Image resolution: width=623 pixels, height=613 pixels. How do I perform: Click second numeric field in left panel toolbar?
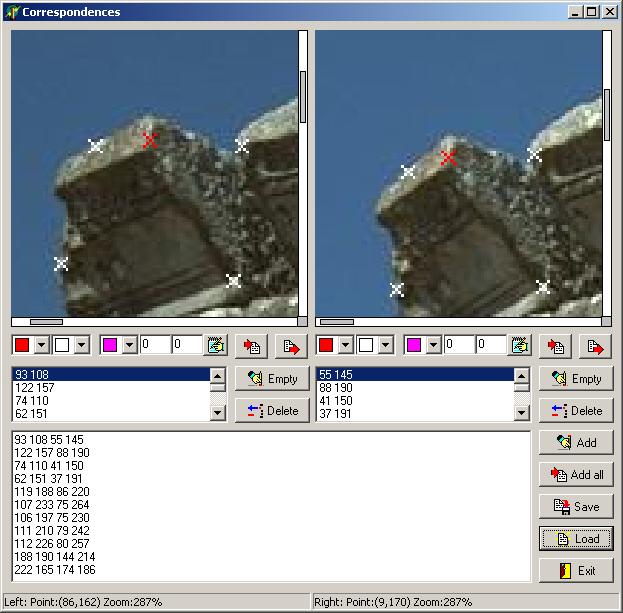click(187, 344)
